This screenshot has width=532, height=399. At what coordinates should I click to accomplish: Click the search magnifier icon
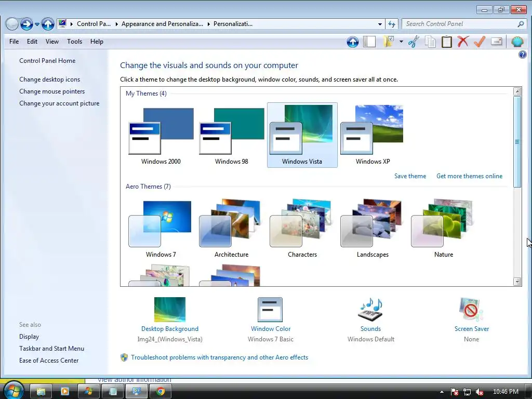(x=521, y=24)
